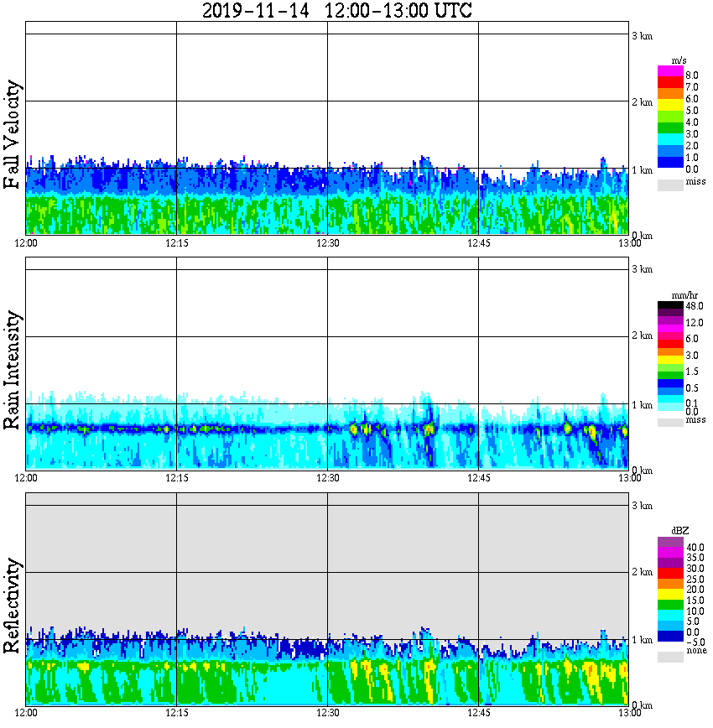Pick the red 25.0 swatch in the dBZ legend
The height and width of the screenshot is (728, 713).
tap(670, 573)
